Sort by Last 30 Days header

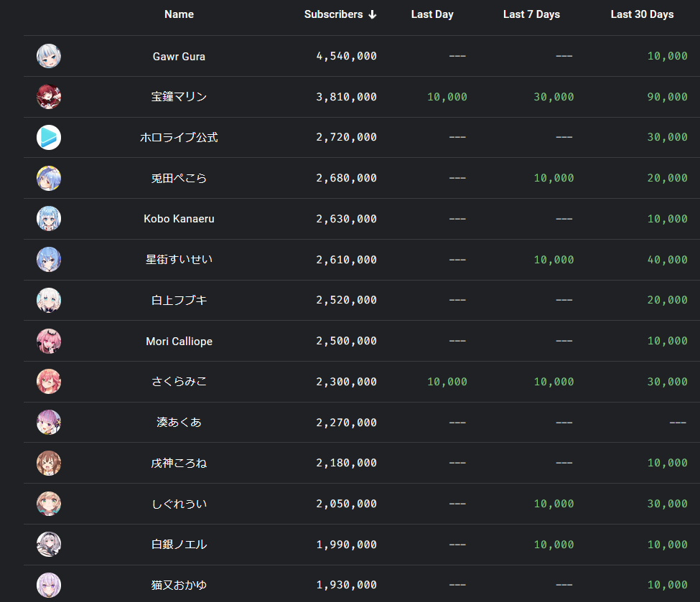point(642,14)
